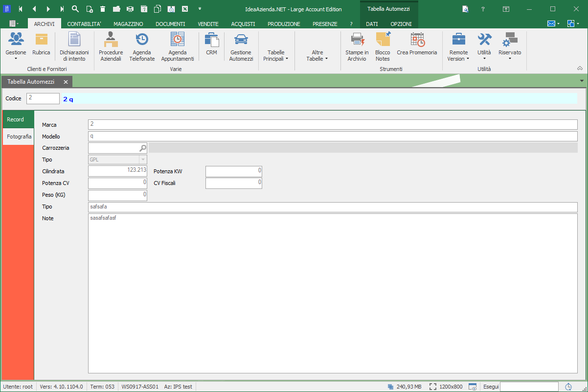Screen dimensions: 588x392
Task: Click the Modello input field
Action: [x=333, y=136]
